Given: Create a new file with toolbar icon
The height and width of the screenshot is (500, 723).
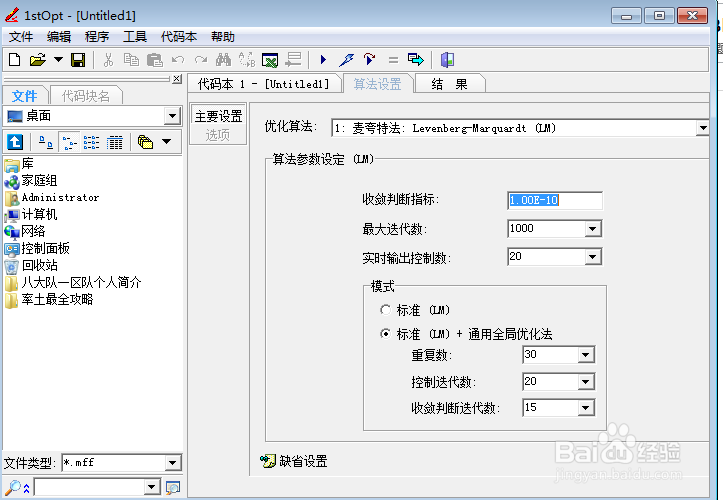Looking at the screenshot, I should [x=15, y=60].
